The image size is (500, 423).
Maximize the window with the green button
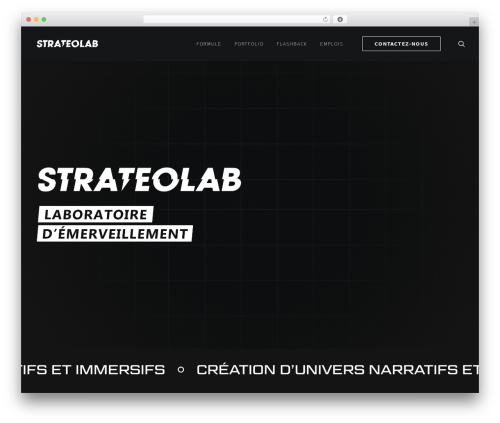pyautogui.click(x=44, y=20)
